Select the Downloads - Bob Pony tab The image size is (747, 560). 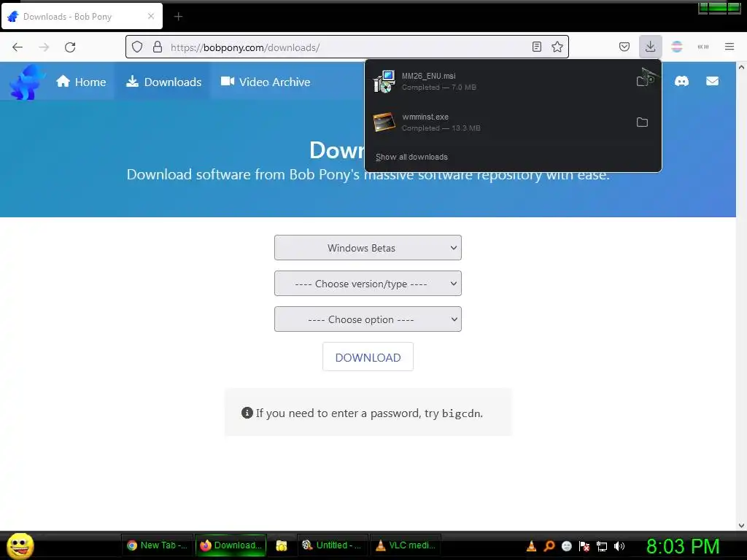[x=82, y=16]
